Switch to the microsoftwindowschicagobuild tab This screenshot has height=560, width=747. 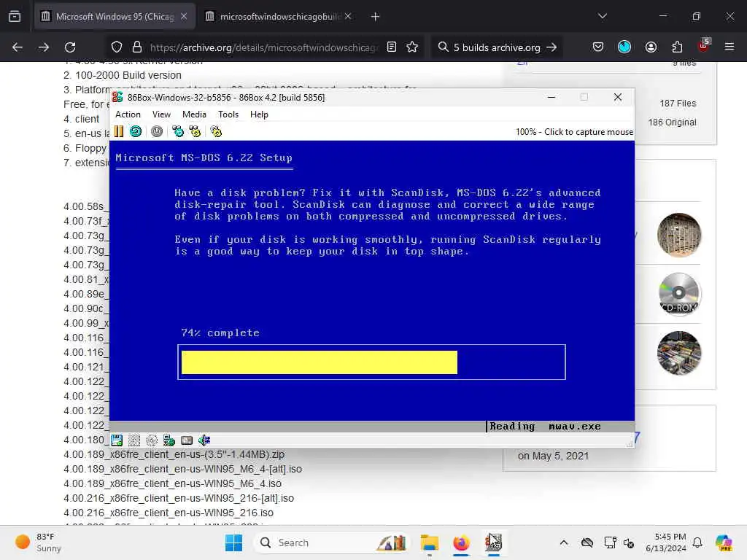[x=279, y=17]
